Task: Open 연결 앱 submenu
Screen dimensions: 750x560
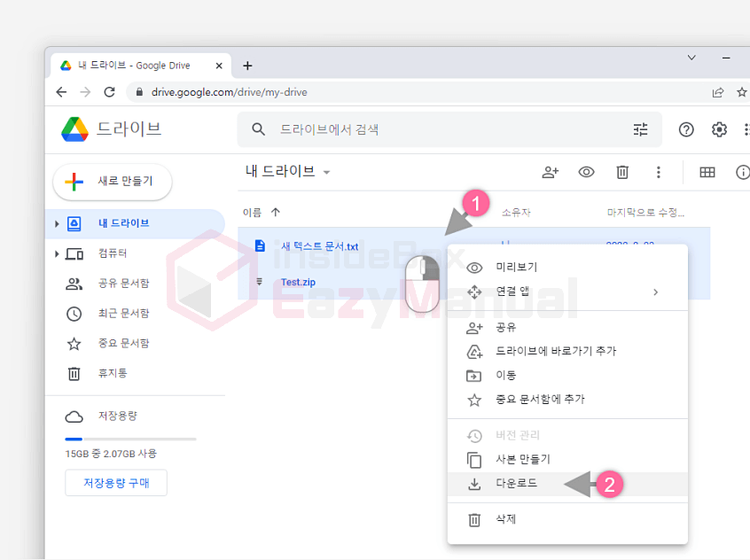Action: click(567, 292)
